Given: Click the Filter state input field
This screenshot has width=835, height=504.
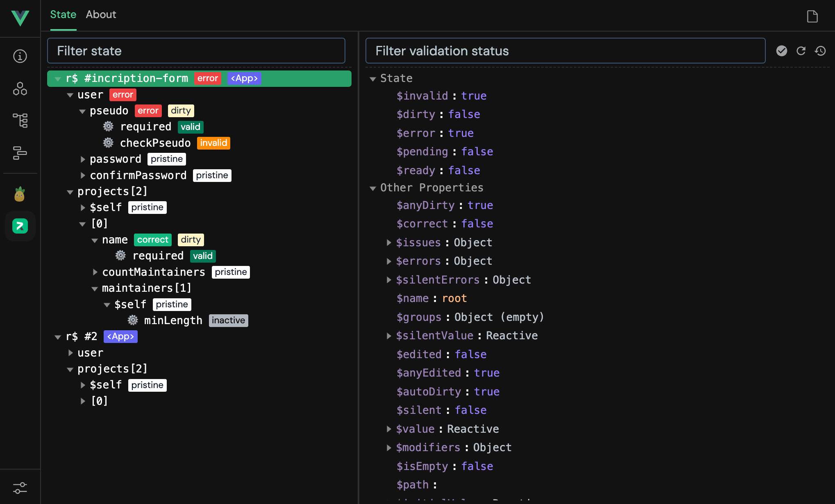Looking at the screenshot, I should coord(196,50).
